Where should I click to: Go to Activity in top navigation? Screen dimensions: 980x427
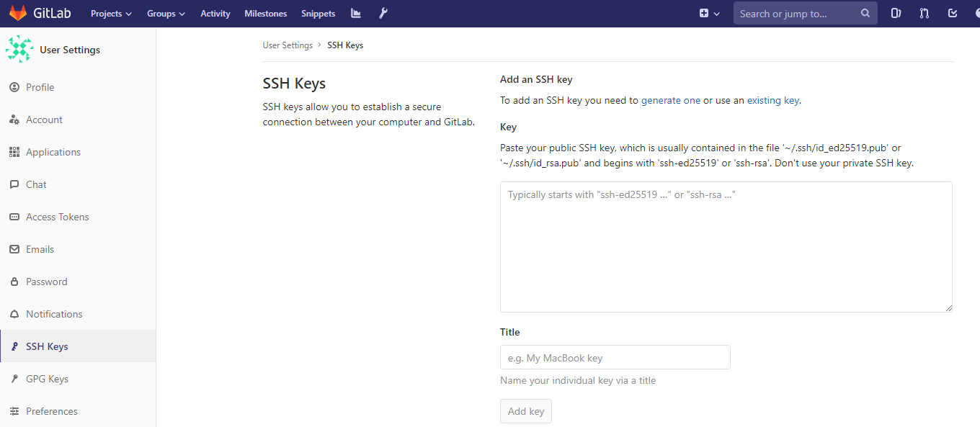pos(215,14)
